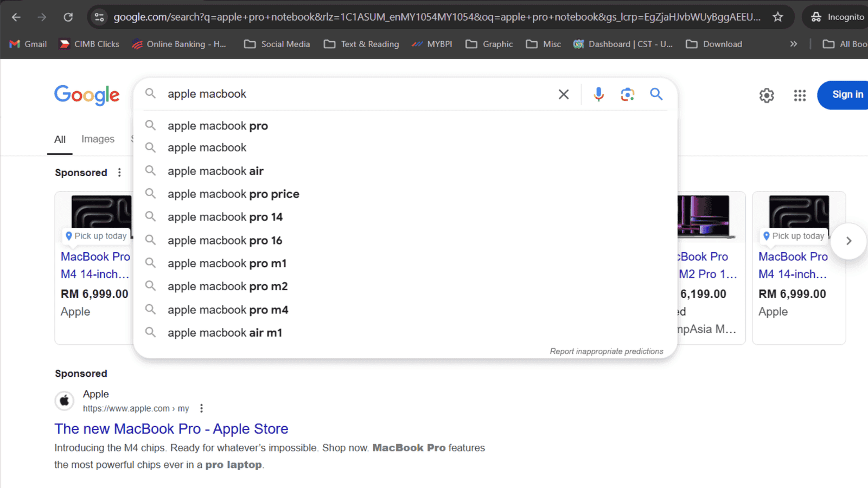Switch to the All results tab

(60, 139)
